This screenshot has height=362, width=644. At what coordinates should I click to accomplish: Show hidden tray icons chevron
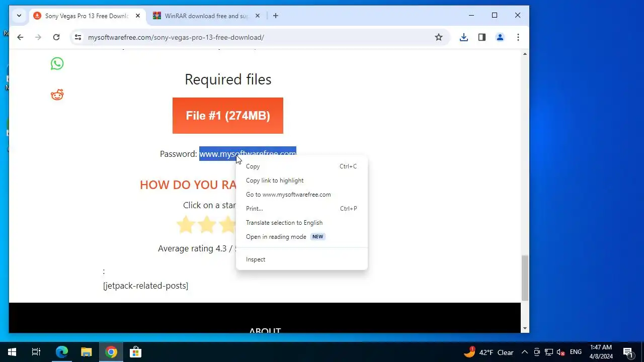click(x=524, y=352)
